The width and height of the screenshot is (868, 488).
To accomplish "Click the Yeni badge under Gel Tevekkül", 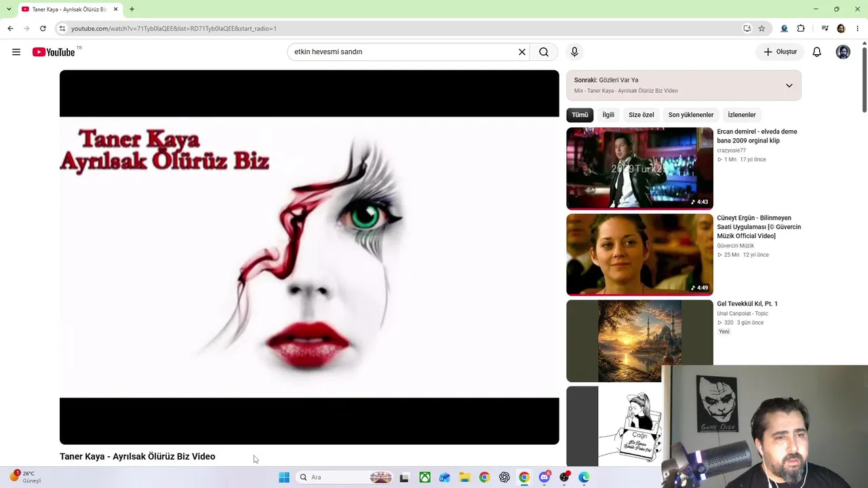I will pyautogui.click(x=724, y=332).
